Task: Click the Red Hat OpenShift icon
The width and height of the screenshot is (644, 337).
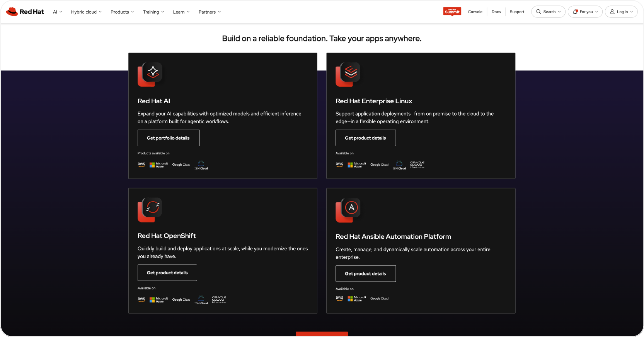Action: click(x=150, y=210)
